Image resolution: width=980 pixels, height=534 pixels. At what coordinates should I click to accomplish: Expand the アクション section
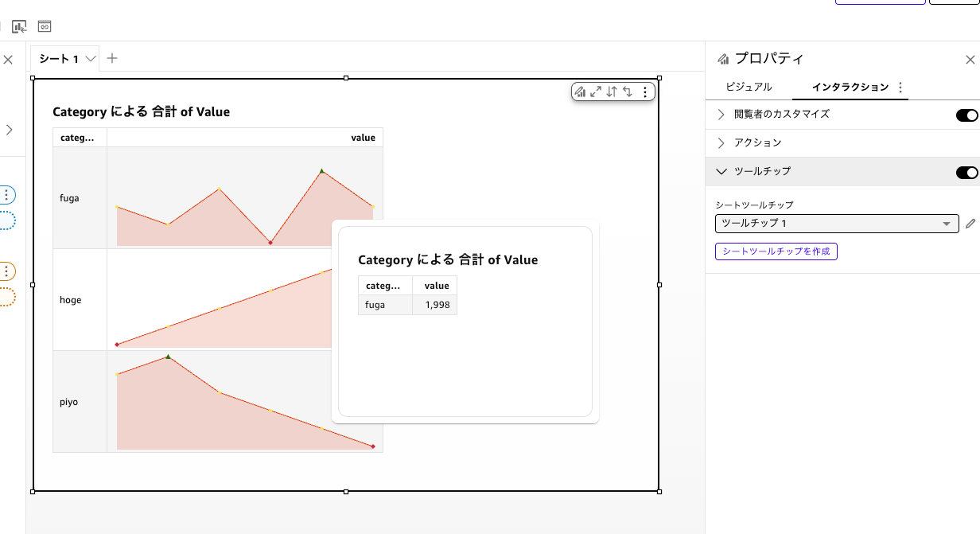[721, 143]
